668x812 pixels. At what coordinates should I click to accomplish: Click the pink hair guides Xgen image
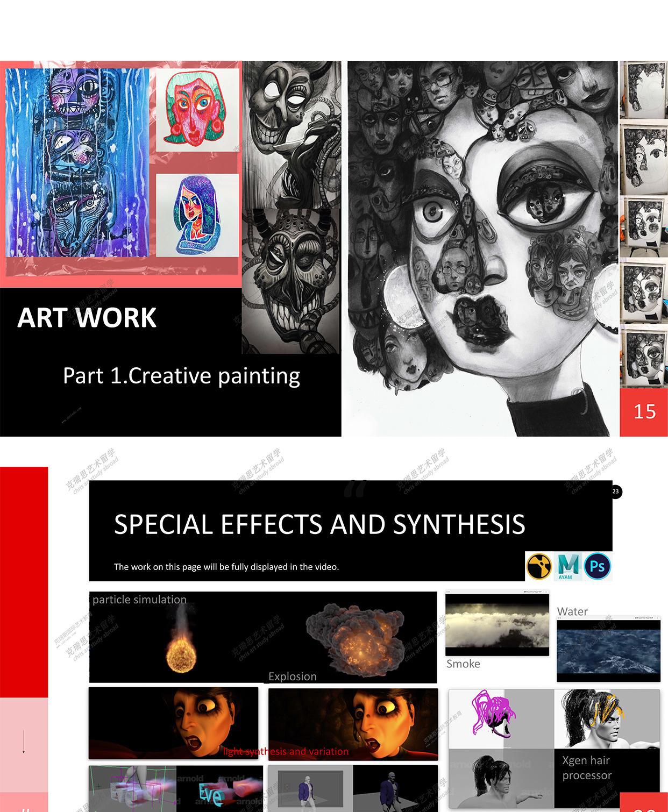point(501,719)
